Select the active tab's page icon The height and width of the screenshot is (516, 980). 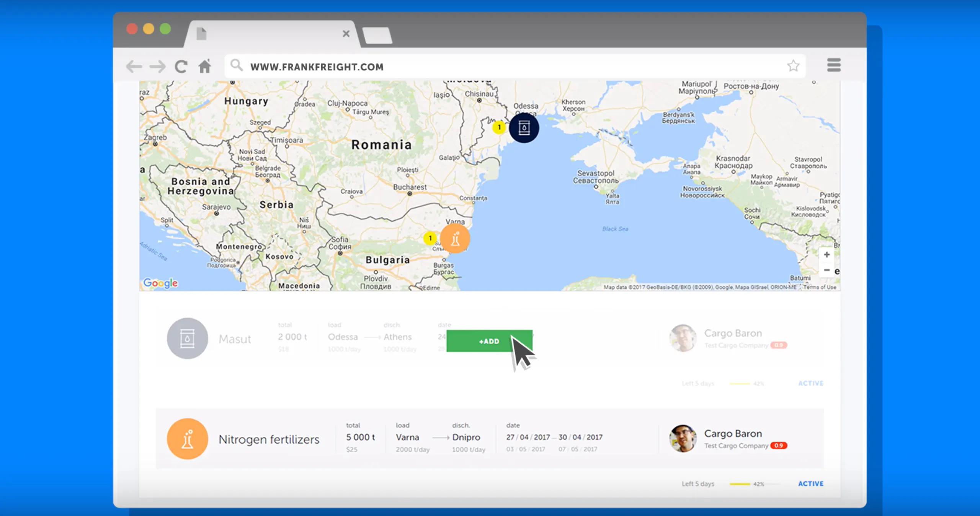(201, 33)
